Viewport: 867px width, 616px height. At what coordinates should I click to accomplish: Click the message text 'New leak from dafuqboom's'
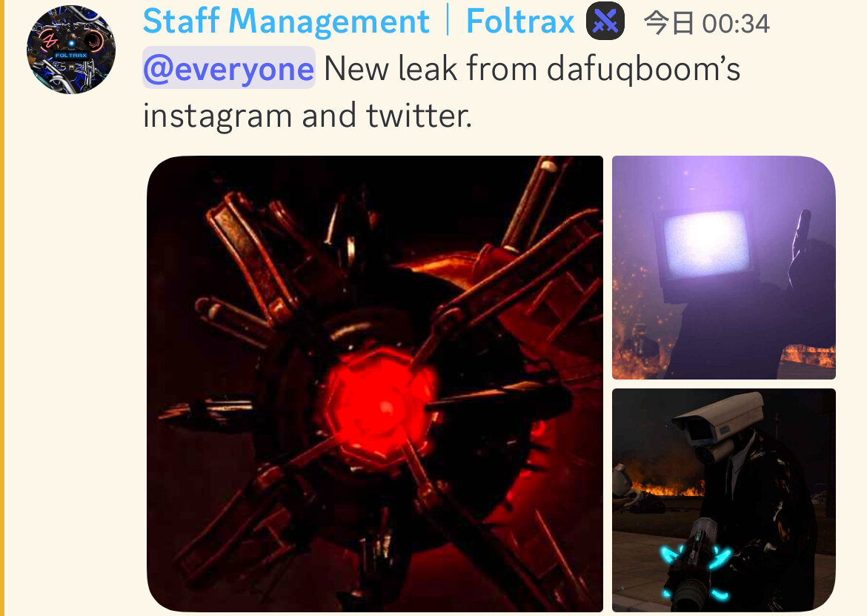[532, 69]
